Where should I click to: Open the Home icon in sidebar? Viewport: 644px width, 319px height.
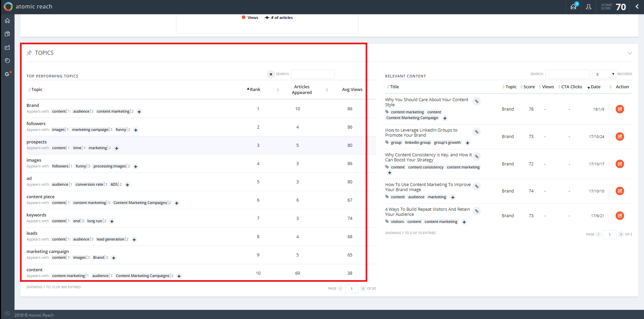(x=7, y=21)
